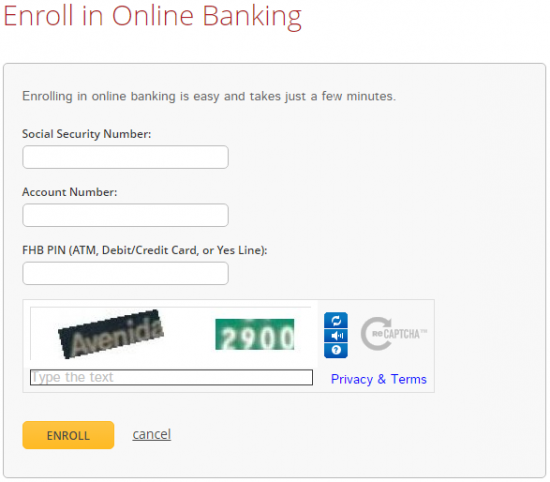Submit the form with ENROLL button
Image resolution: width=550 pixels, height=482 pixels.
tap(68, 435)
